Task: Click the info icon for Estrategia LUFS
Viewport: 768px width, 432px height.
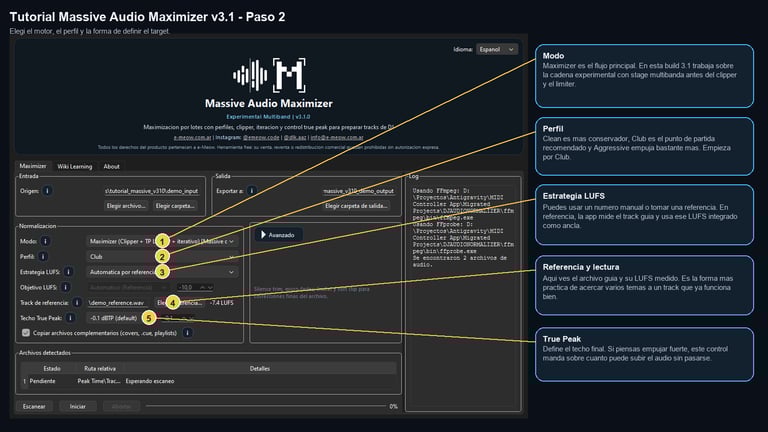Action: point(69,271)
